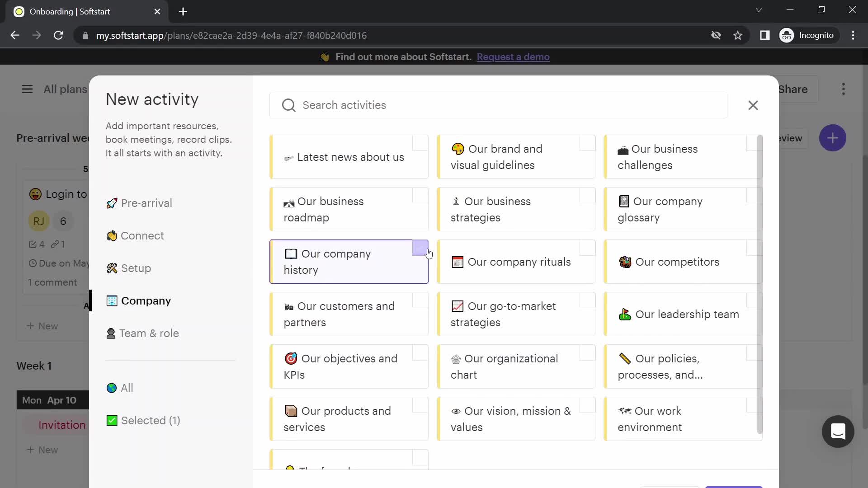
Task: Open the Our business challenges activity
Action: pos(683,157)
